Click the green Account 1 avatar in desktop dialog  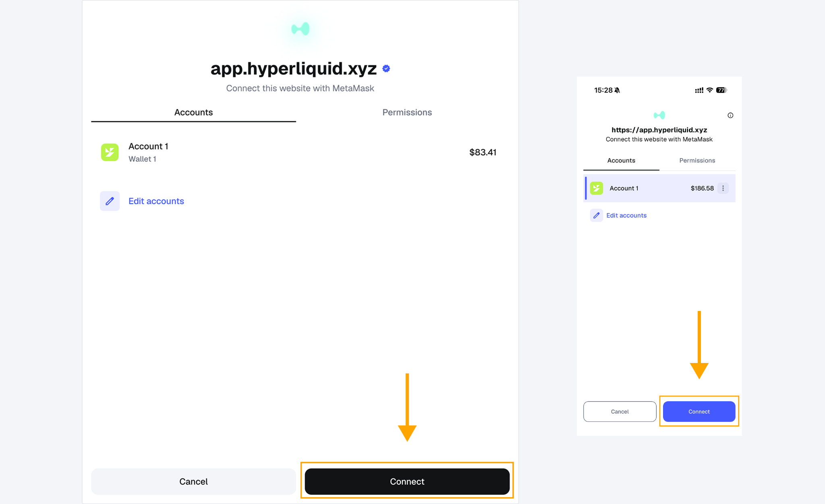tap(110, 152)
